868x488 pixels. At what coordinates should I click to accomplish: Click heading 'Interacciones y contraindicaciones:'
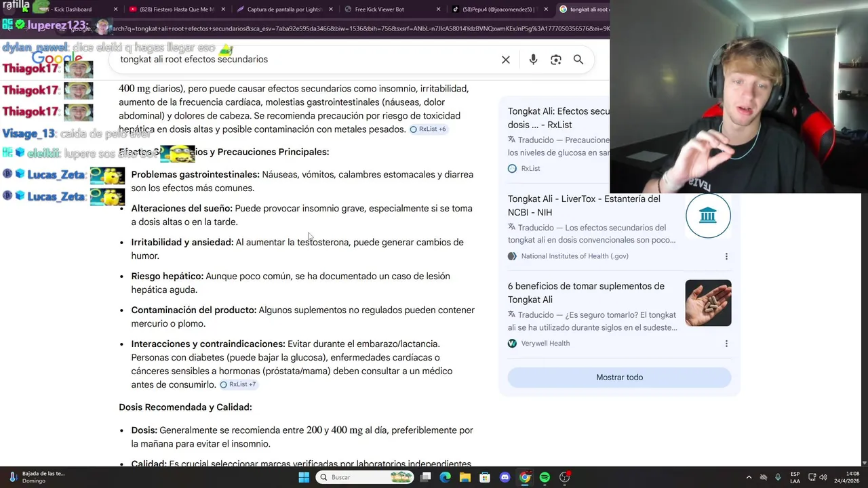208,344
